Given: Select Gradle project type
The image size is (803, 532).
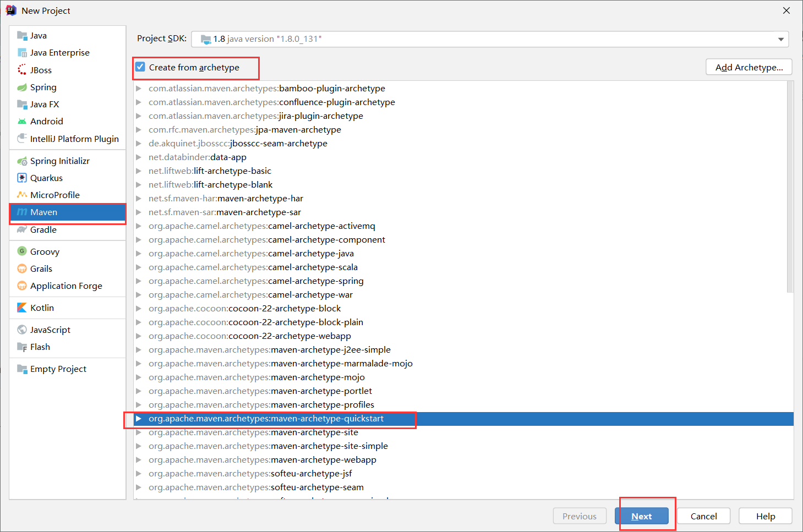Looking at the screenshot, I should pyautogui.click(x=68, y=230).
